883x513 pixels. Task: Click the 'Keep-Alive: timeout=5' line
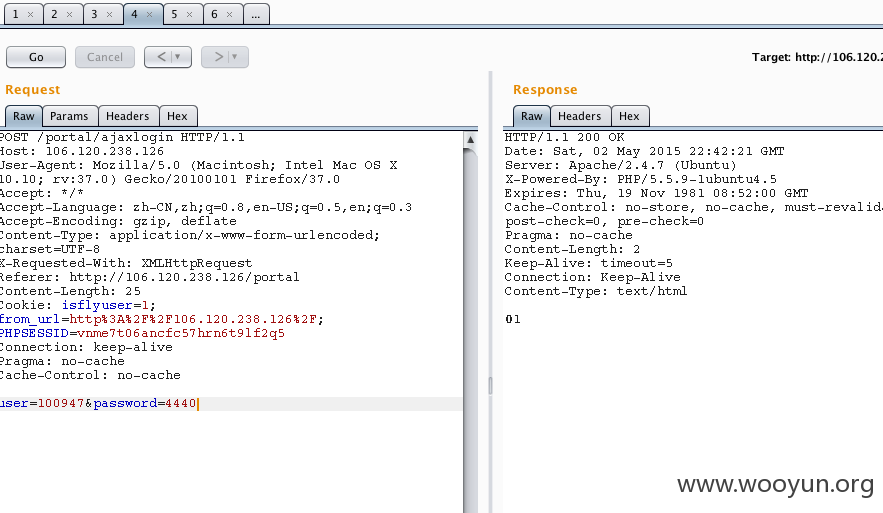[588, 264]
